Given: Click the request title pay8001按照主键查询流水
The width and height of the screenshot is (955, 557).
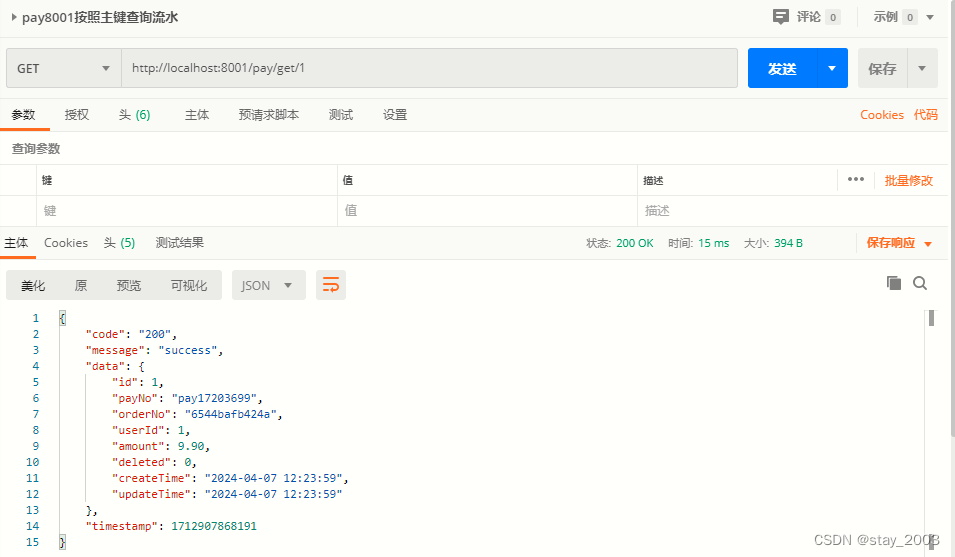Looking at the screenshot, I should (x=100, y=17).
